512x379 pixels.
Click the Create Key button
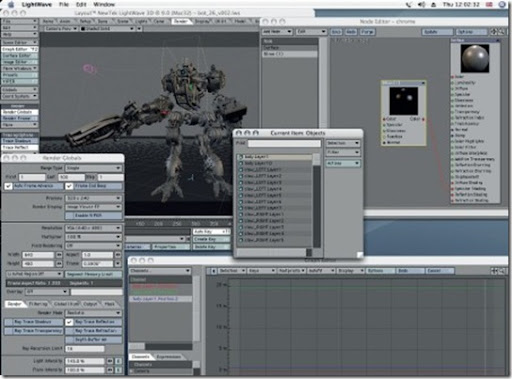tap(211, 239)
